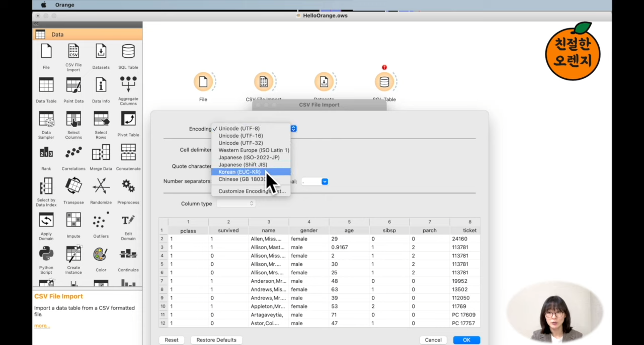Choose Unicode (UTF-8) encoding option
This screenshot has width=644, height=345.
pyautogui.click(x=251, y=128)
